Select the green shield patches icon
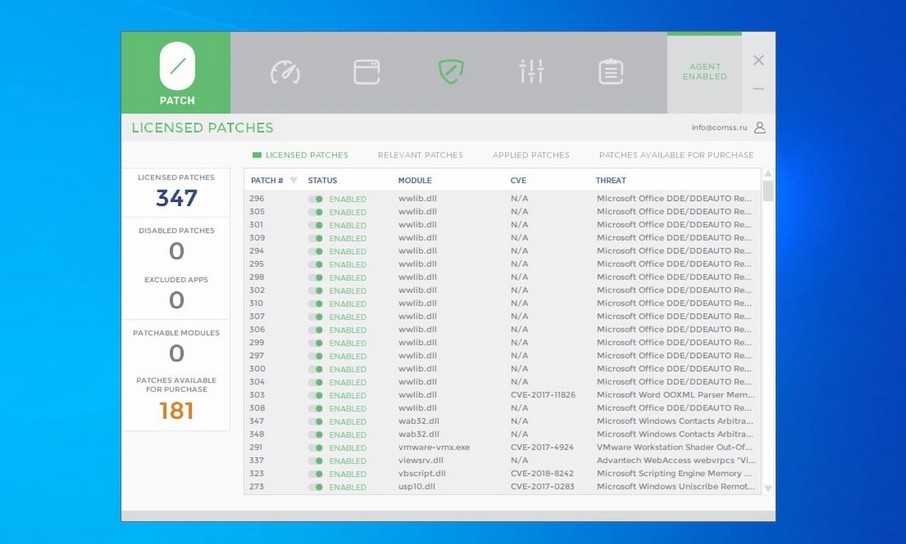906x544 pixels. [451, 72]
